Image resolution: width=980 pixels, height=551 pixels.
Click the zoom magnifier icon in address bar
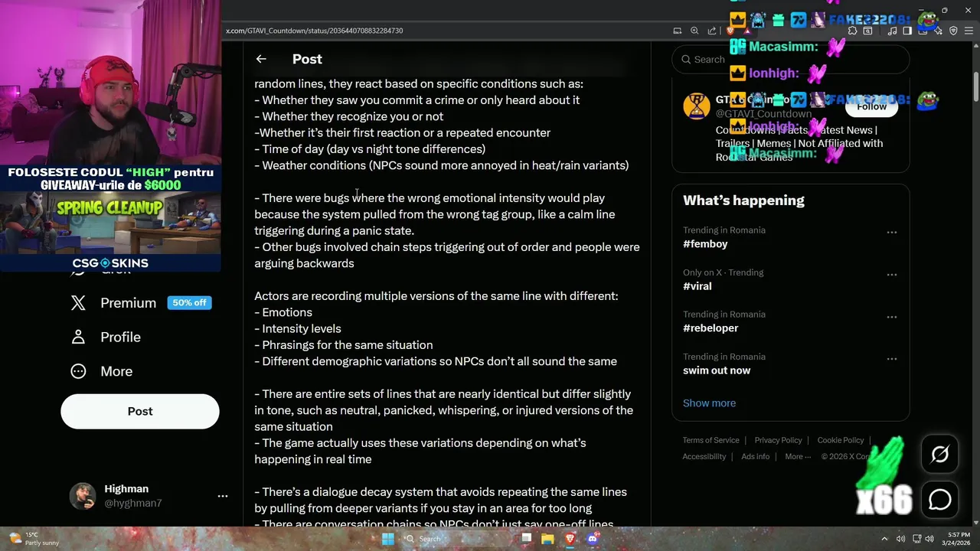coord(694,31)
